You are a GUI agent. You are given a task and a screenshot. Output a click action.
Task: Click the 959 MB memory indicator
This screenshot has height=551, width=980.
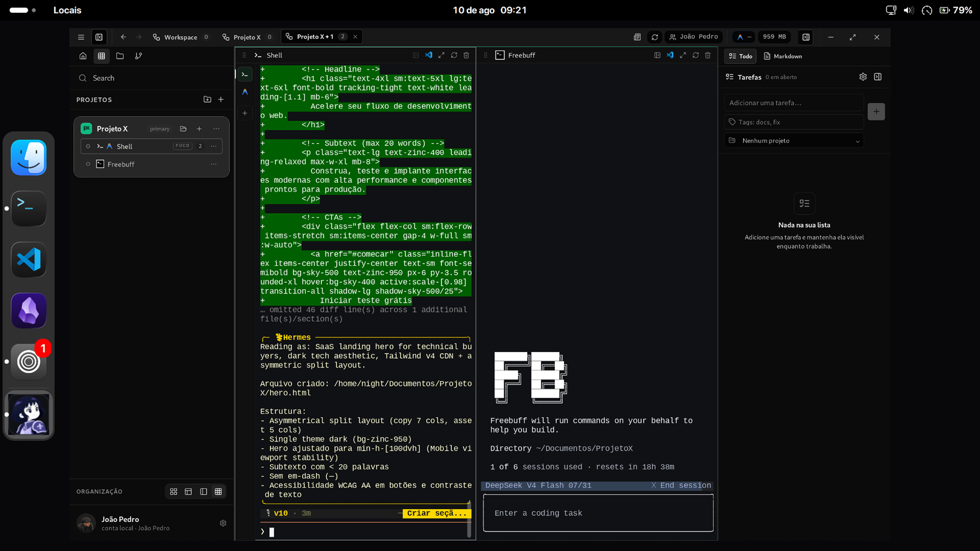(774, 37)
